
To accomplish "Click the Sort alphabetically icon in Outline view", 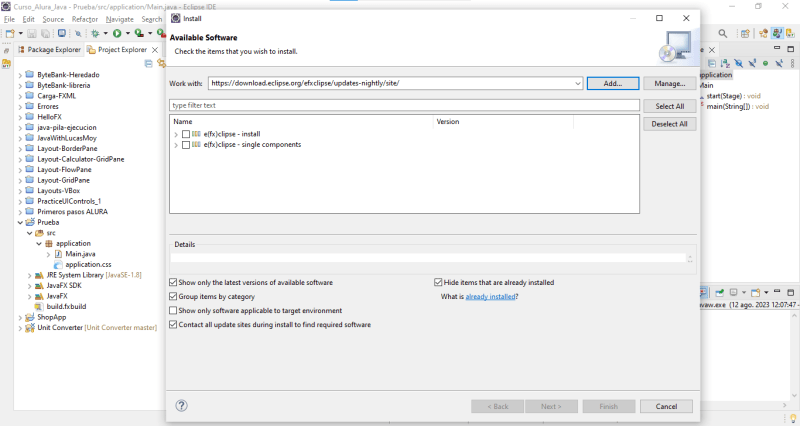I will (x=725, y=64).
